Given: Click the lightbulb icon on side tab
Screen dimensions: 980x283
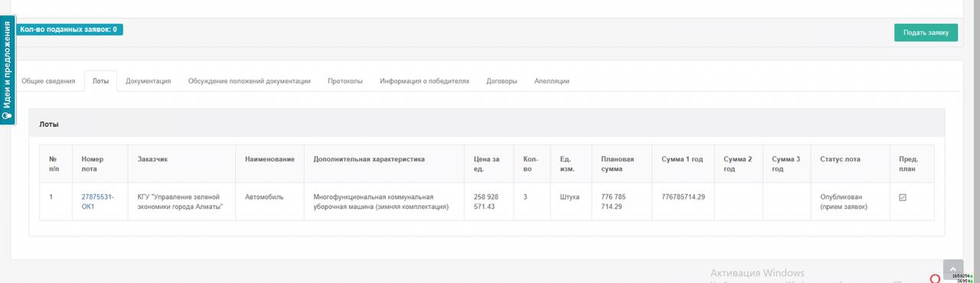Looking at the screenshot, I should [8, 116].
